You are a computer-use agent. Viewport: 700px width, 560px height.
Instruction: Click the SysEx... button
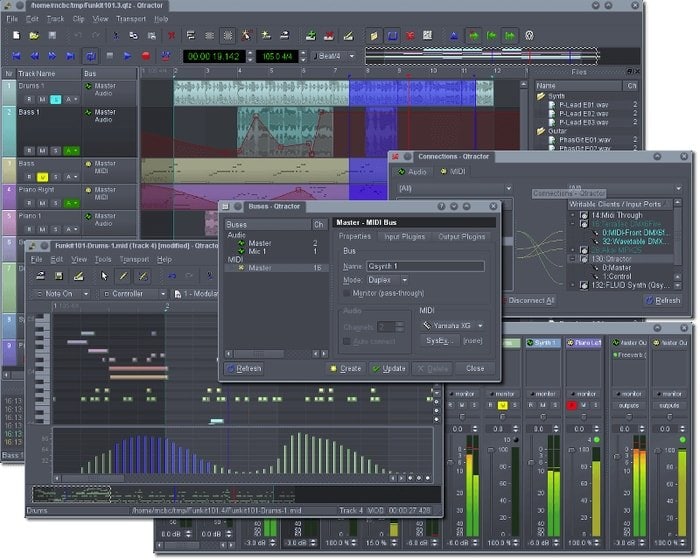[x=439, y=341]
